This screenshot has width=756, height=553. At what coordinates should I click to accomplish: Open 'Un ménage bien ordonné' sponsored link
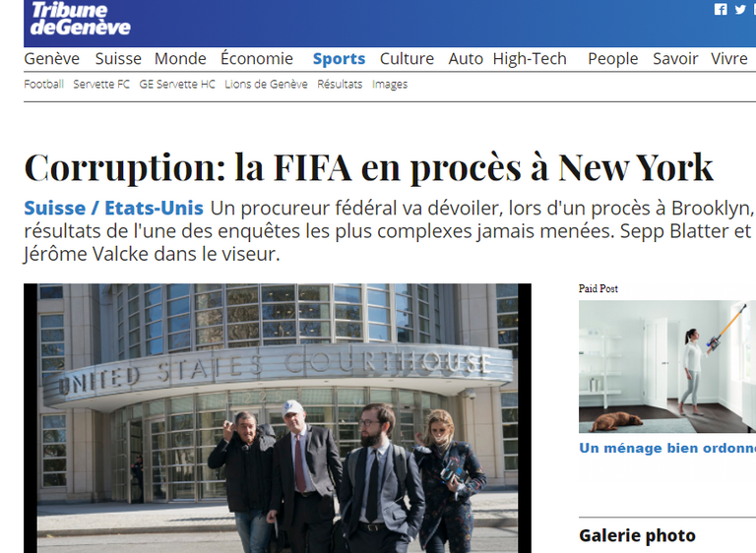667,449
